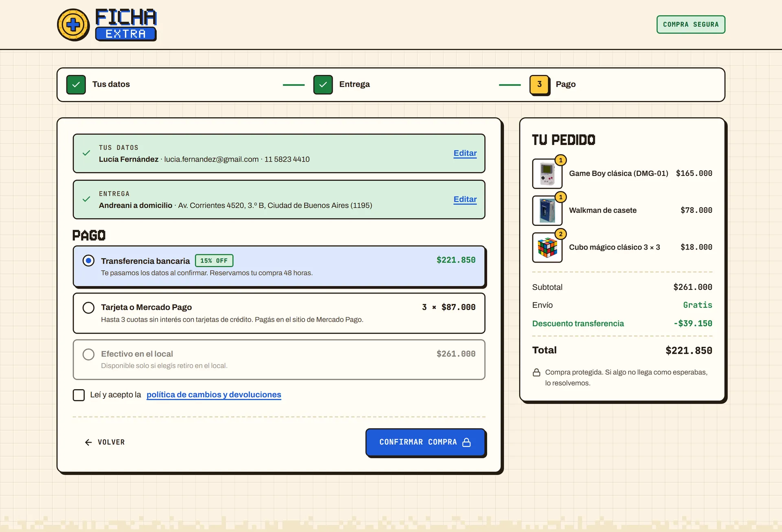Click checkmark icon in Tus datos summary card

pyautogui.click(x=86, y=153)
